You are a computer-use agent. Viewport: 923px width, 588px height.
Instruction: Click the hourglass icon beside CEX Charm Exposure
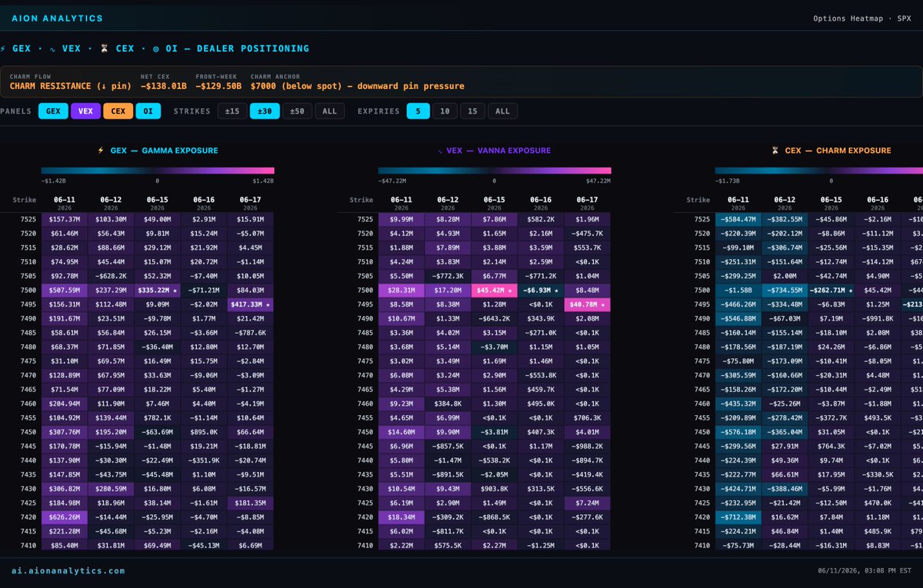click(x=775, y=151)
